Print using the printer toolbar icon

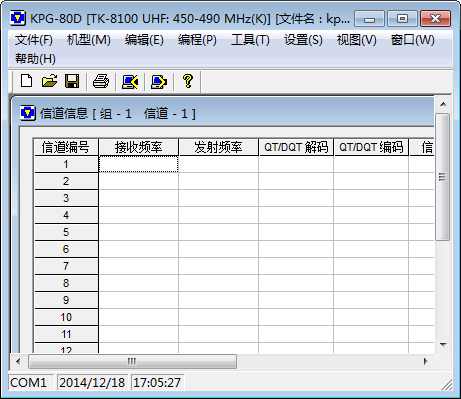(x=101, y=81)
